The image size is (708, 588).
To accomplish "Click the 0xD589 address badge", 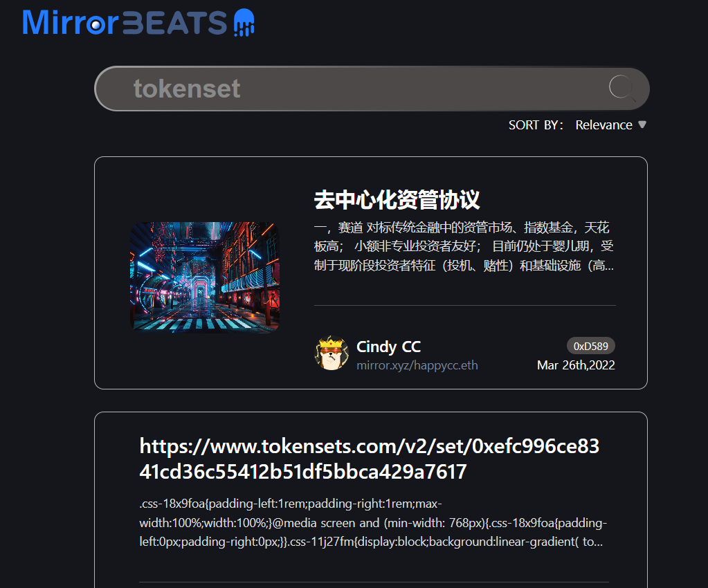I will [x=590, y=346].
